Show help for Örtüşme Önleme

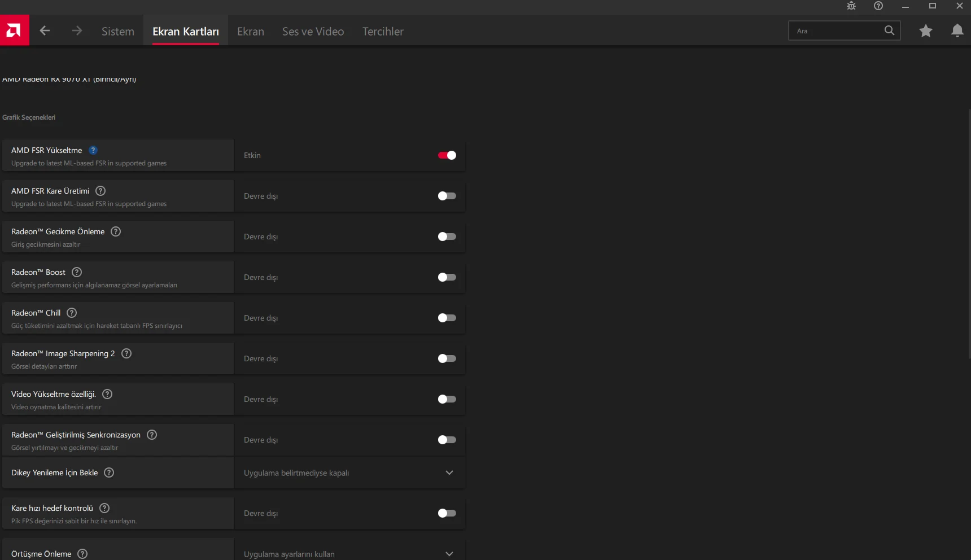(82, 554)
